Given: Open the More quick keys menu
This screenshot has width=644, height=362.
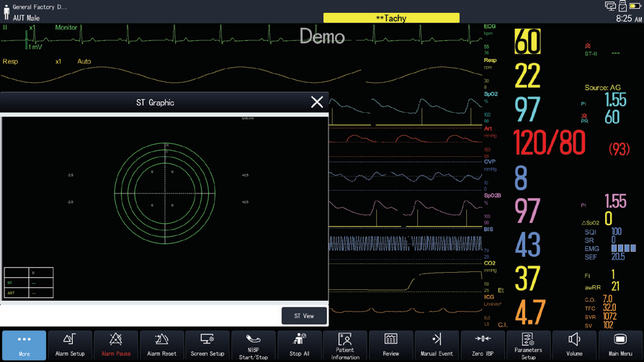Looking at the screenshot, I should click(24, 345).
